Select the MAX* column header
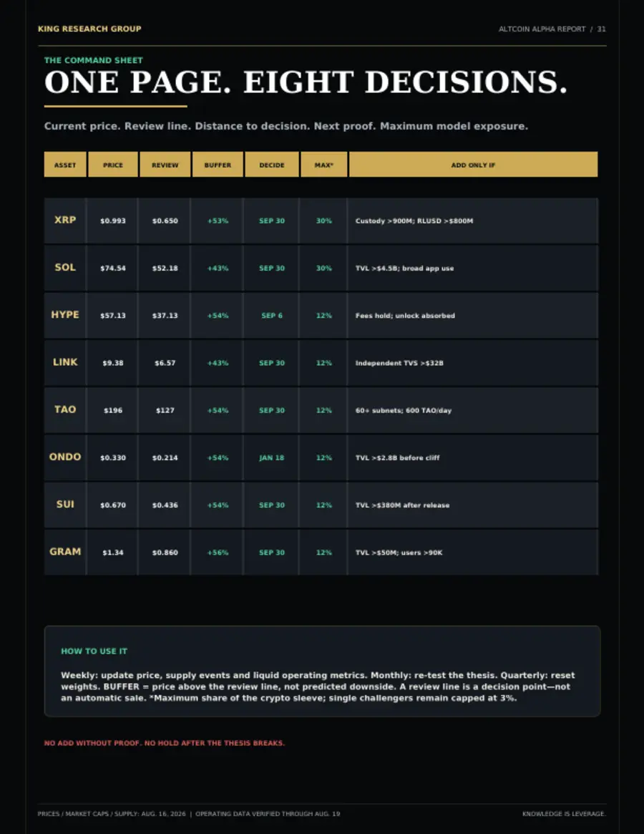 [x=324, y=165]
